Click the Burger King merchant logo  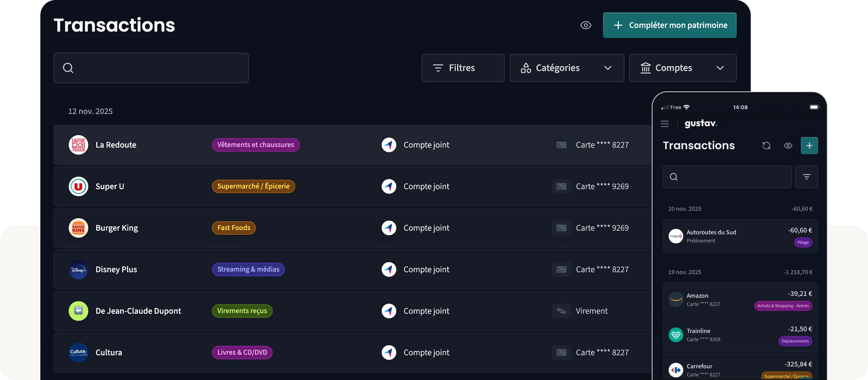pyautogui.click(x=78, y=228)
